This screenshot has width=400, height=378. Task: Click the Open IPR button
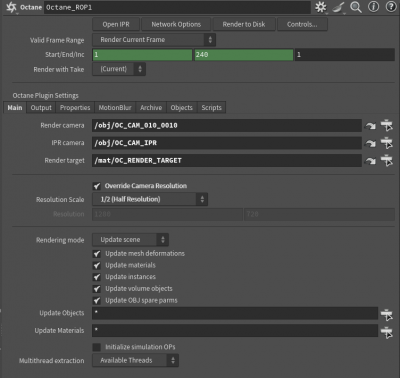point(116,24)
